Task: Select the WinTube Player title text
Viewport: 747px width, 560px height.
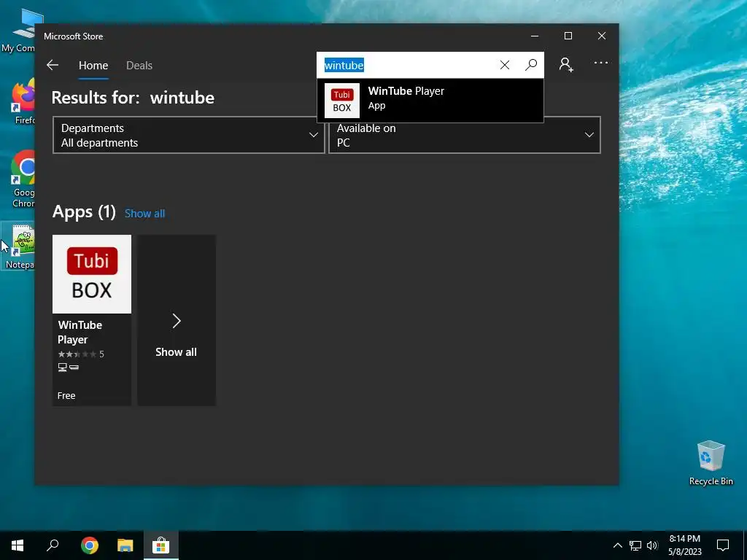Action: pyautogui.click(x=80, y=332)
